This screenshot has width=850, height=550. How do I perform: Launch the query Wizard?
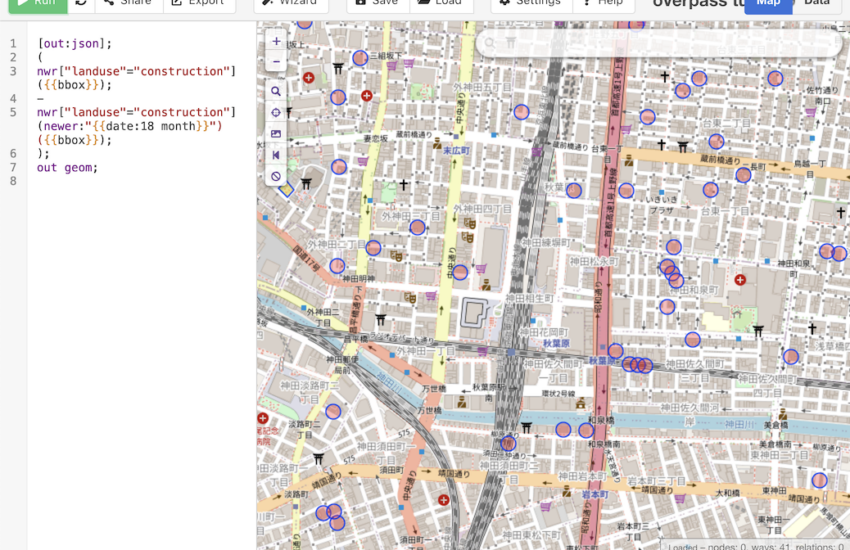click(289, 3)
